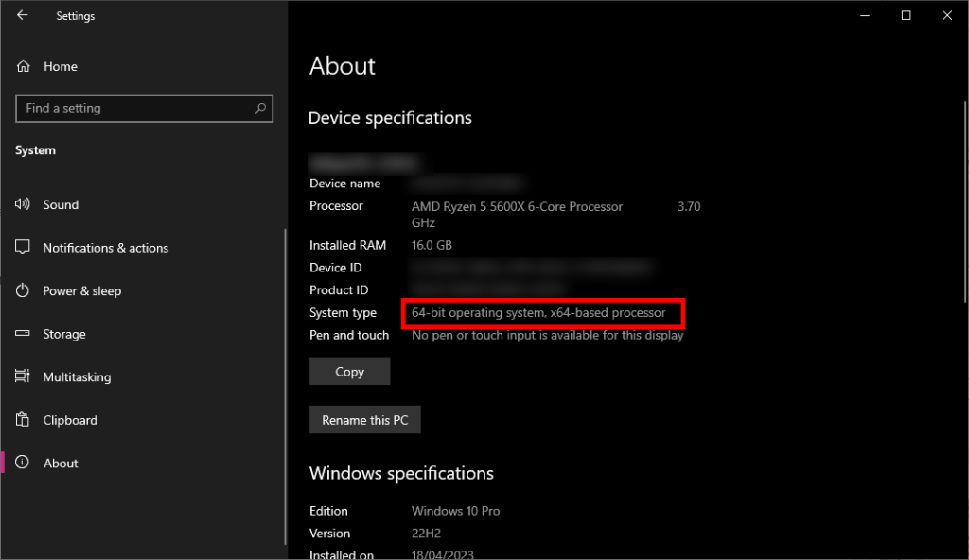Open the Sound settings page
Screen dimensions: 969x560
click(x=61, y=204)
